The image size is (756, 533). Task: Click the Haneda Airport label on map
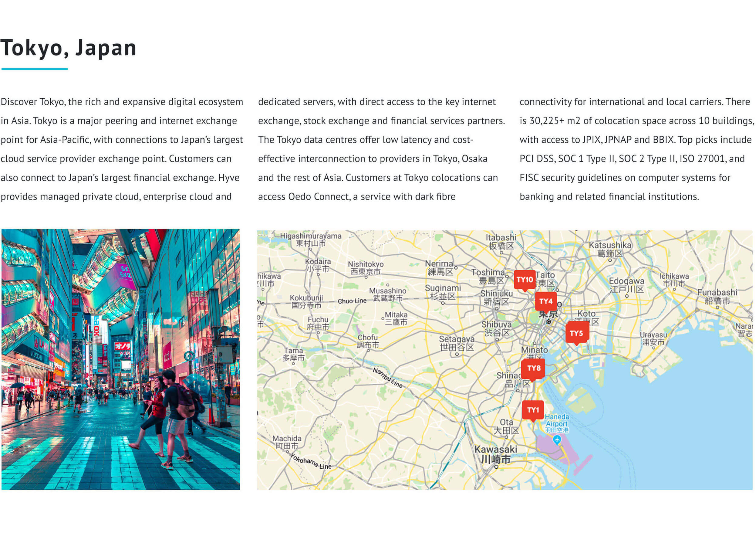[557, 423]
